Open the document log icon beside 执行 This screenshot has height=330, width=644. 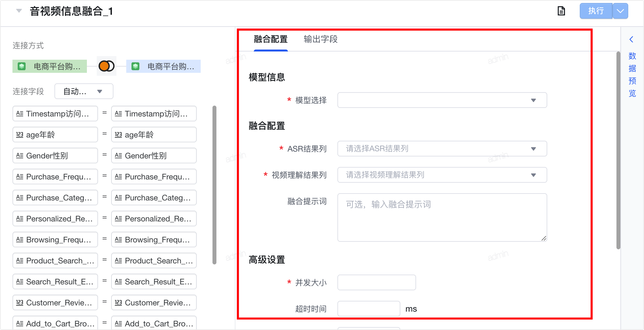tap(561, 11)
